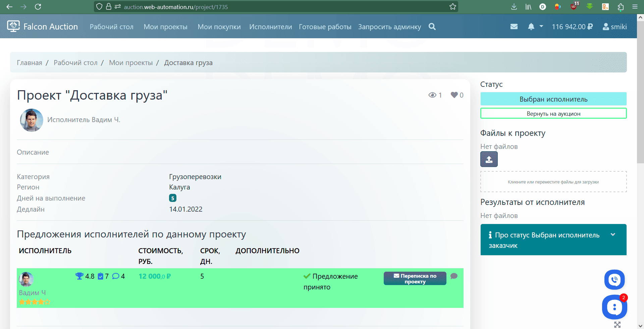This screenshot has width=644, height=329.
Task: Click the Falcon Auction logo
Action: click(x=42, y=26)
